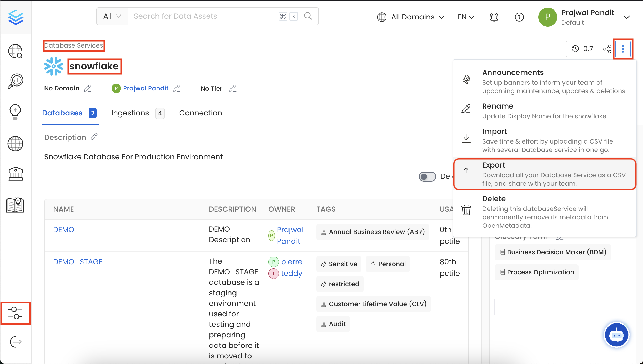Open the All search filter dropdown
Viewport: 643px width, 364px height.
(x=112, y=16)
